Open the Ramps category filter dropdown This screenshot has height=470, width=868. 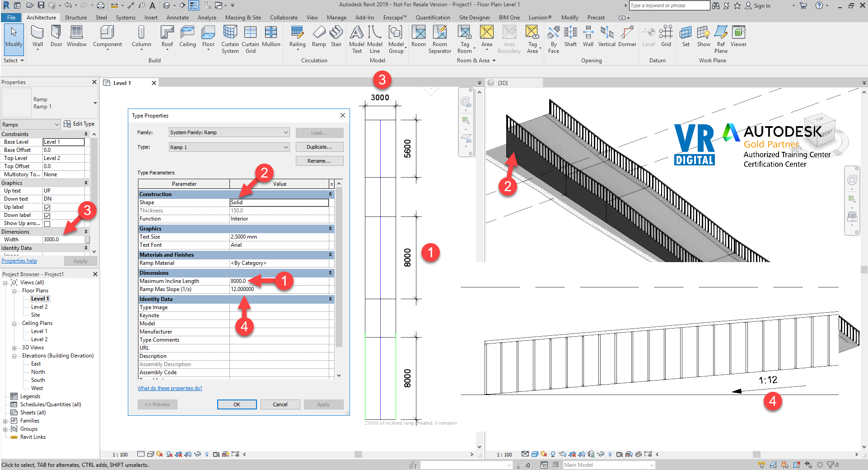30,124
